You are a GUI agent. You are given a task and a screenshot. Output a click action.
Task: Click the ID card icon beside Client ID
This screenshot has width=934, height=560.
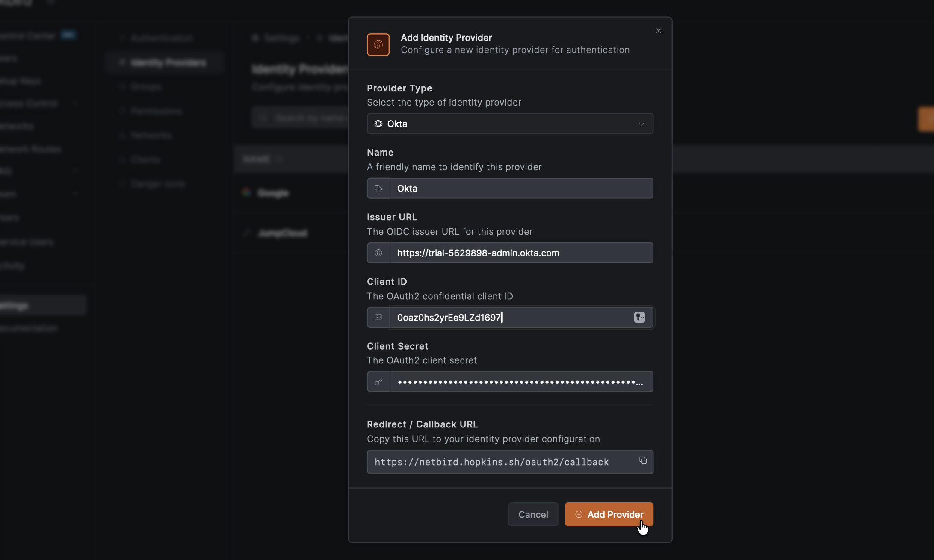pos(378,317)
